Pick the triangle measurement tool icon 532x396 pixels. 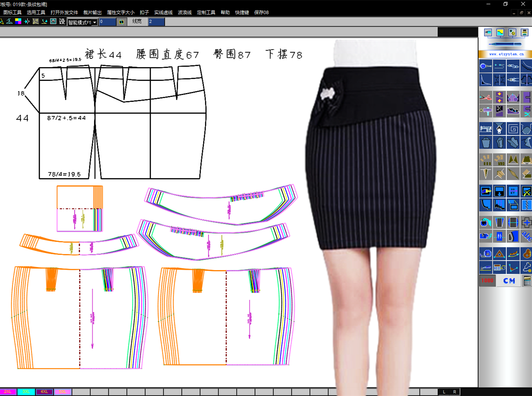[499, 254]
